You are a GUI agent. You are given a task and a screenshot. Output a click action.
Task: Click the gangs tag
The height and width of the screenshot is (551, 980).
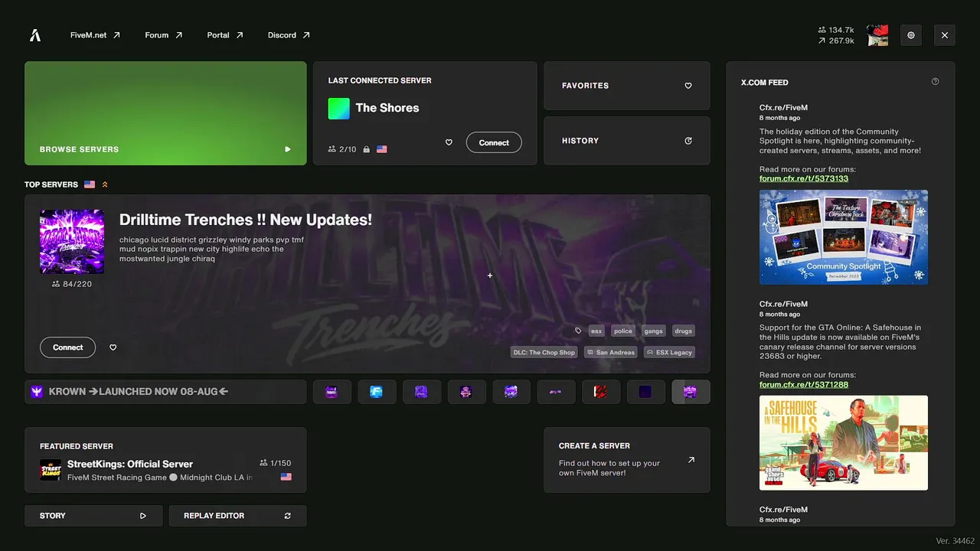pyautogui.click(x=654, y=331)
